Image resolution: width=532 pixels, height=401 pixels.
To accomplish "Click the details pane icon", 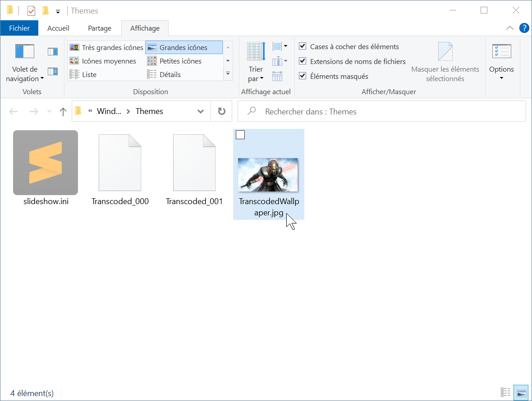I will [x=53, y=71].
